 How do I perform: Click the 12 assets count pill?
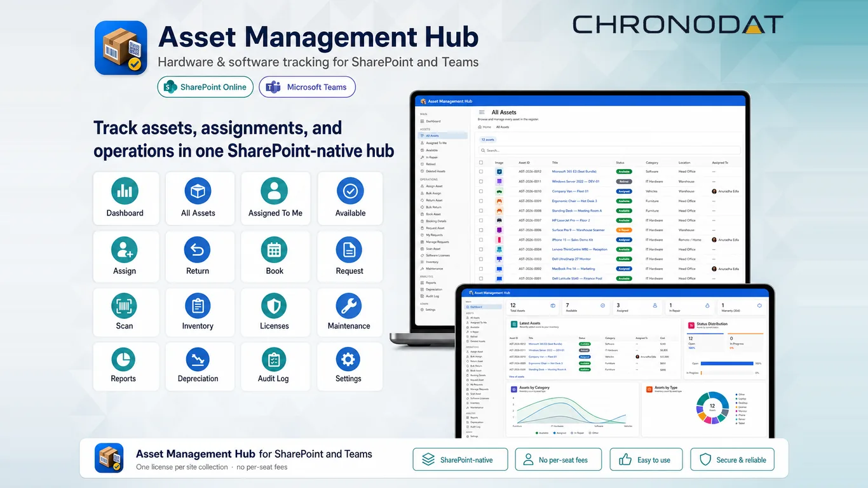click(x=487, y=139)
